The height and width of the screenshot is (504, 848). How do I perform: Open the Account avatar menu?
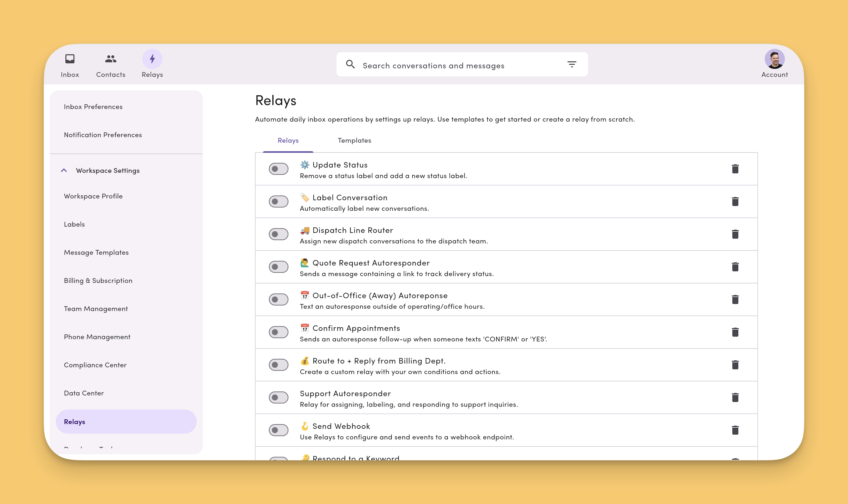click(774, 60)
